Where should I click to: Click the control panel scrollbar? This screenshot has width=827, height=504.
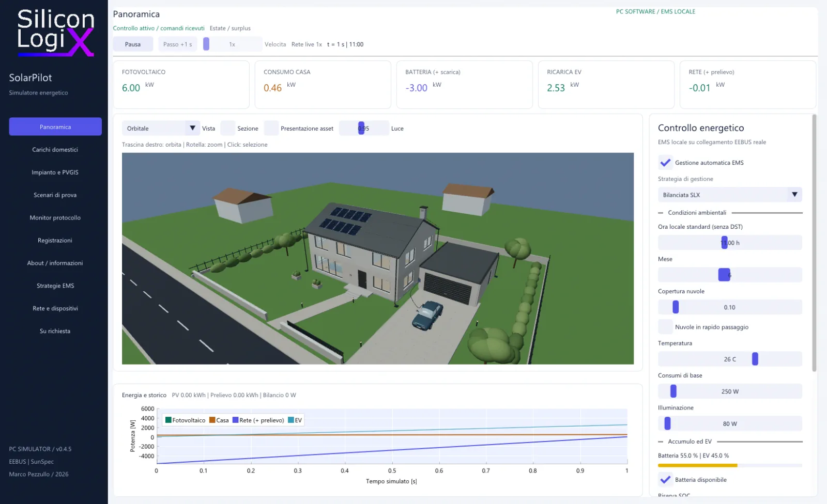click(x=815, y=243)
